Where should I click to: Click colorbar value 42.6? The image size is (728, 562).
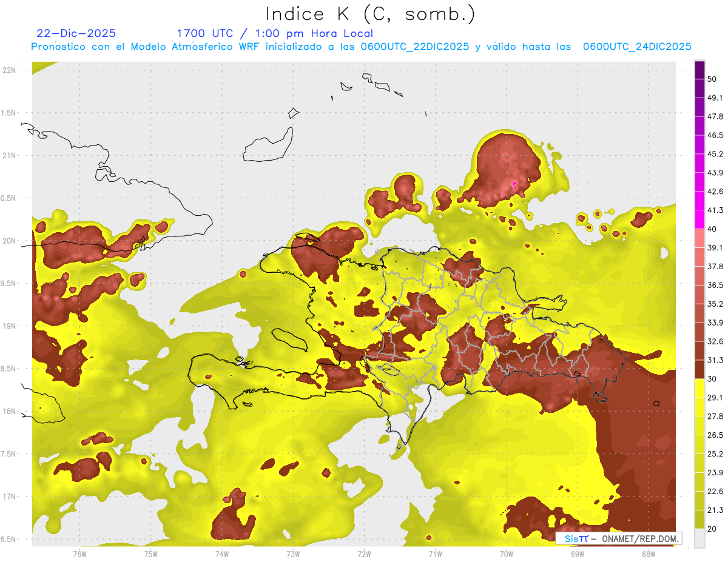pos(715,192)
